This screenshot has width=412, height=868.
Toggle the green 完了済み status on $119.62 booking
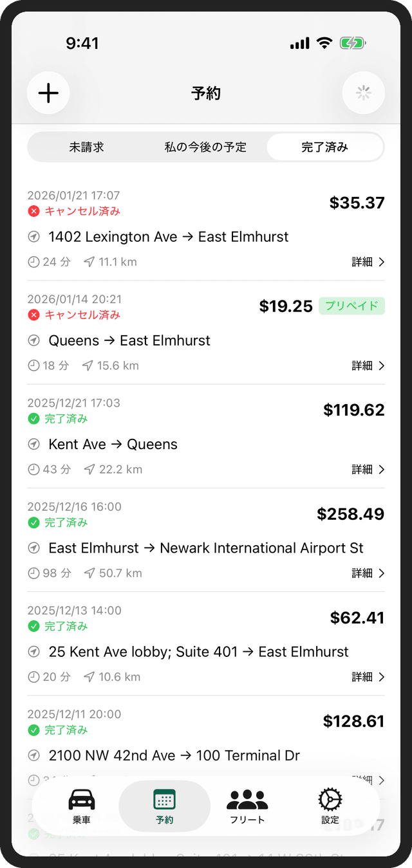(x=33, y=418)
